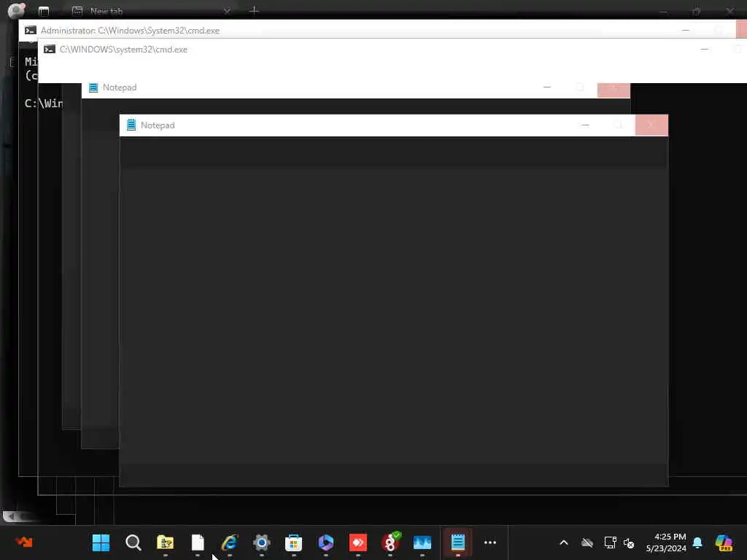The height and width of the screenshot is (560, 747).
Task: Open browser tab actions menu icon
Action: [x=44, y=11]
